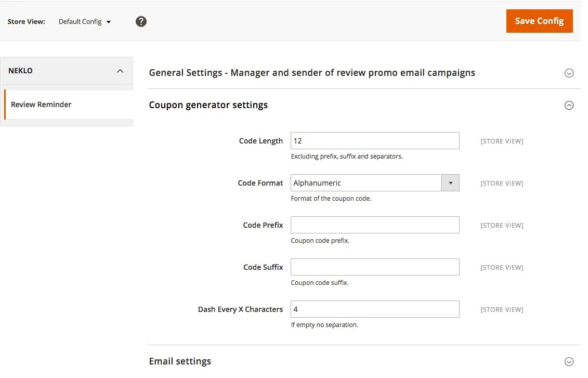Click the Save Config button
588x378 pixels.
[539, 21]
